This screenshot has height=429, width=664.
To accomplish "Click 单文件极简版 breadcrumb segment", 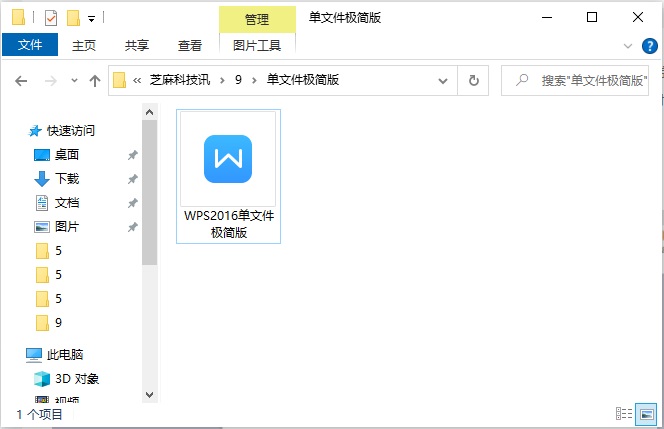I will point(303,80).
